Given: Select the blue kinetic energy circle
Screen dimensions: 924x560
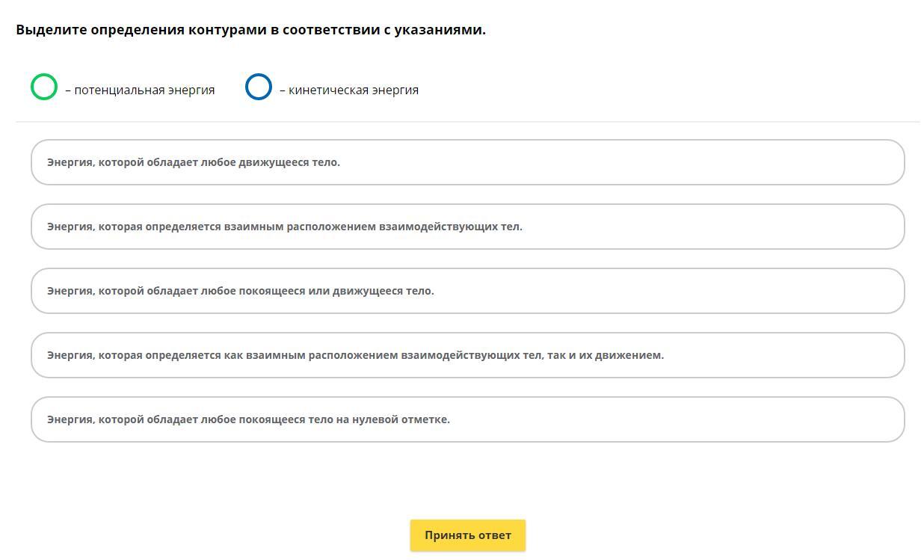Looking at the screenshot, I should click(259, 87).
